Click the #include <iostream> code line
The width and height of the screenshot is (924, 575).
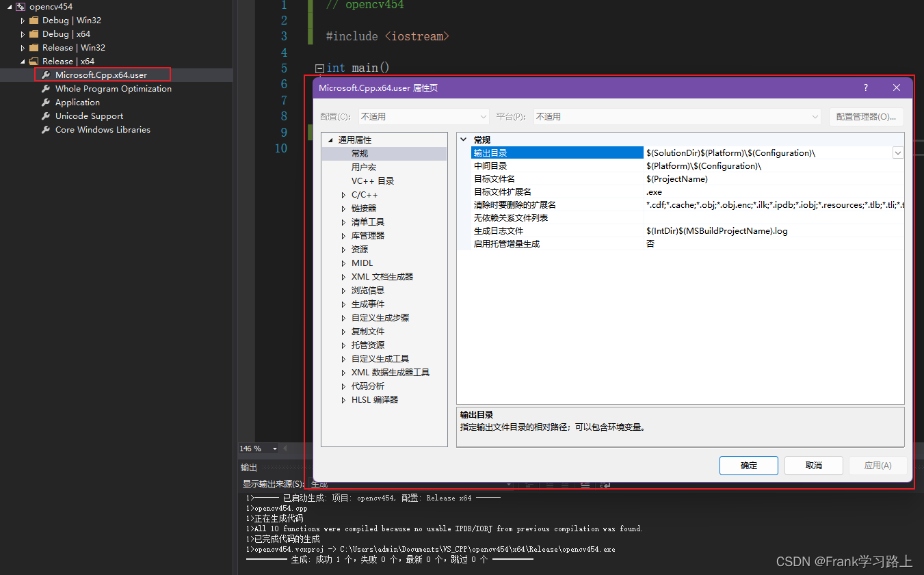pyautogui.click(x=388, y=36)
